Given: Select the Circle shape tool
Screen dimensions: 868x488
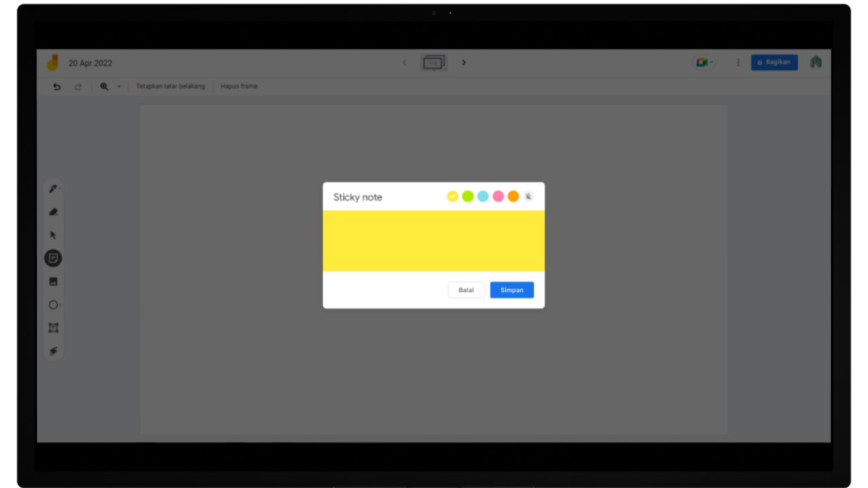Looking at the screenshot, I should pos(54,305).
